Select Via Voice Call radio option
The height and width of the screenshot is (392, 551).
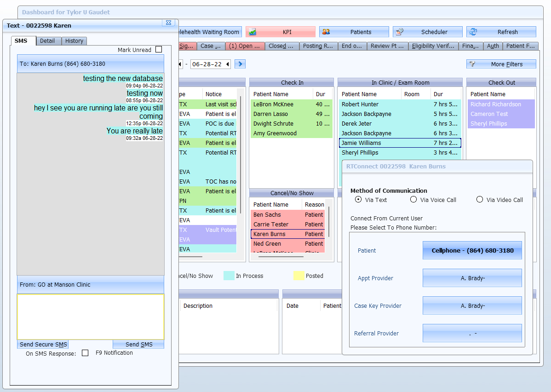click(x=413, y=199)
